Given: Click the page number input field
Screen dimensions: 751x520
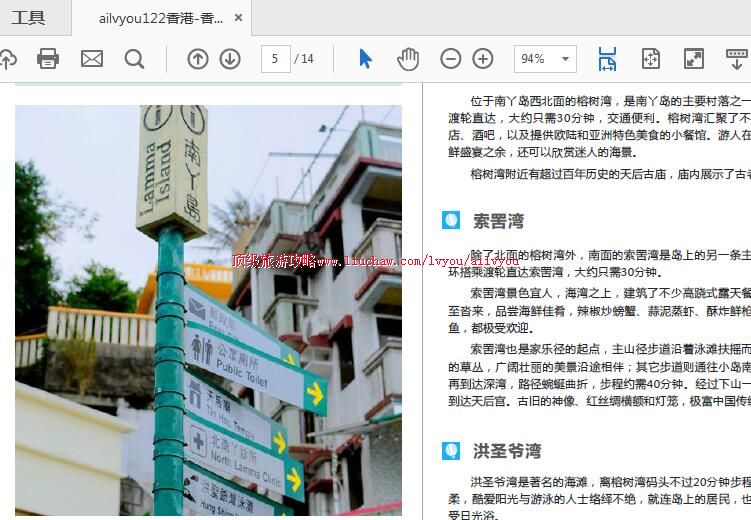Looking at the screenshot, I should click(x=275, y=59).
